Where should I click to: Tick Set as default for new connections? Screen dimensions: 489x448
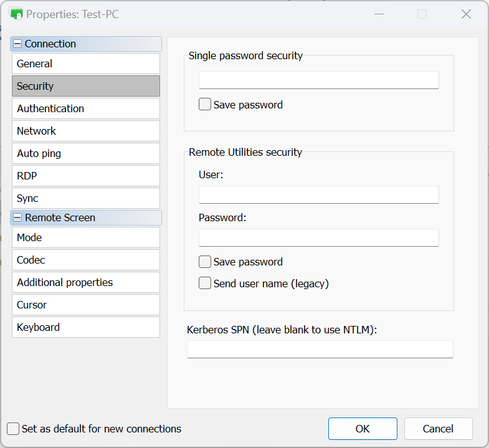13,429
